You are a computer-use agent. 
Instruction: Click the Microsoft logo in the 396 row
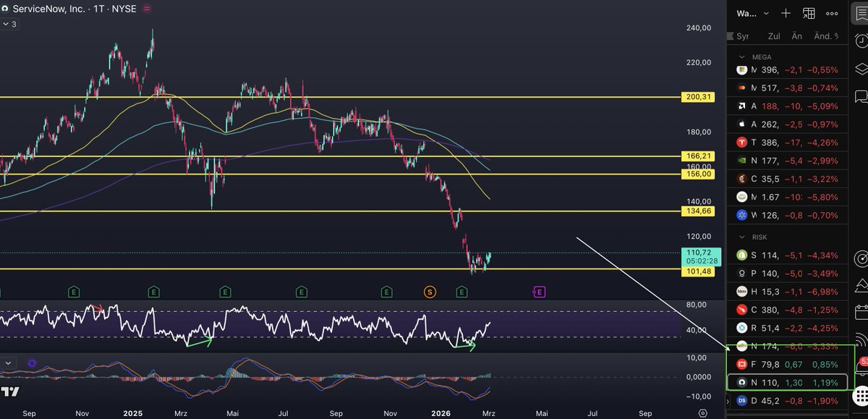click(741, 69)
